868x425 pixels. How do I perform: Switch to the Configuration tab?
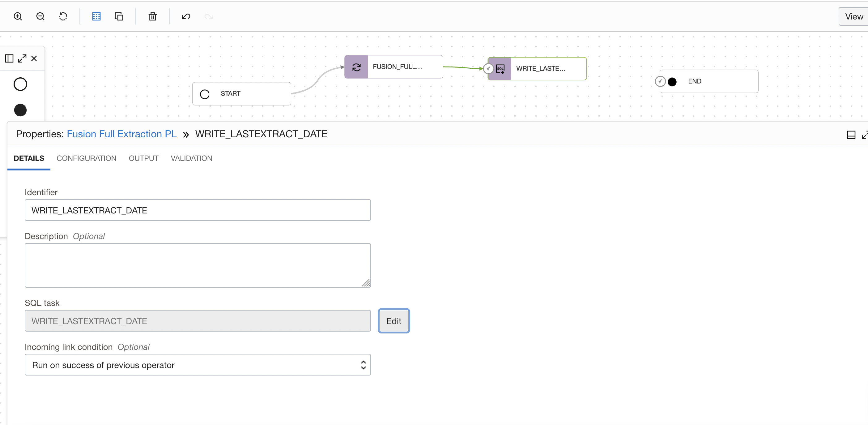pyautogui.click(x=86, y=158)
